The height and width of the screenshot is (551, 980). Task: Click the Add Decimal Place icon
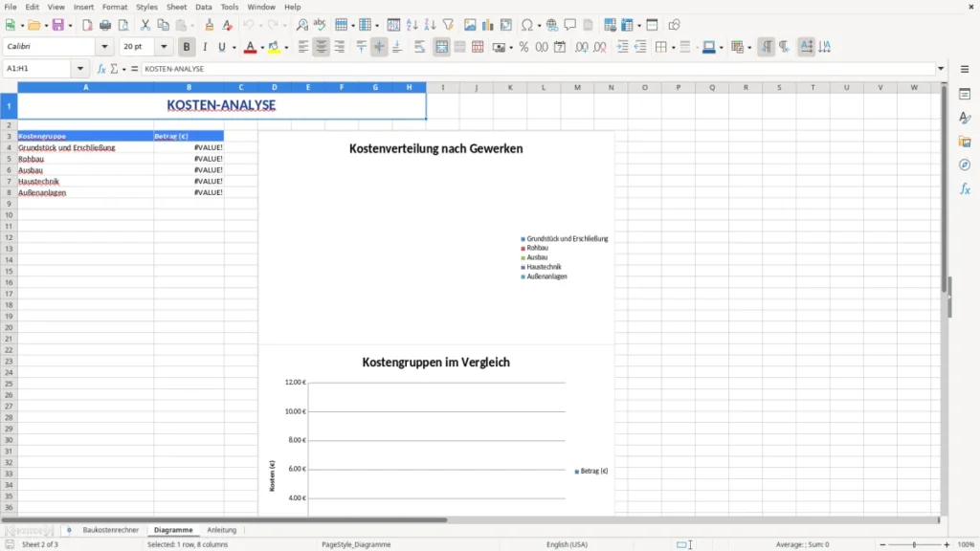[x=582, y=47]
